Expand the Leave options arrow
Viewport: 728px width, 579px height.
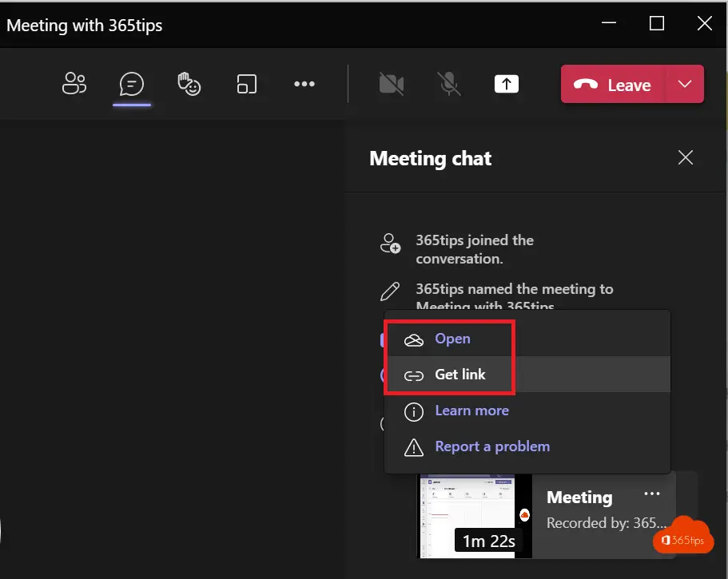pos(685,85)
